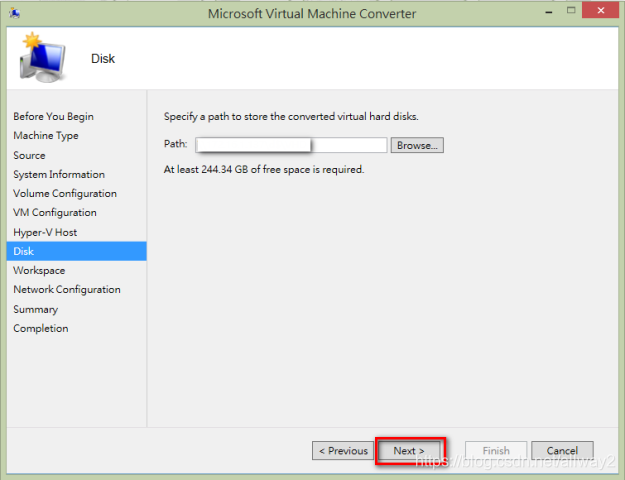Click the Next button
Screen dimensions: 625x480
[409, 450]
